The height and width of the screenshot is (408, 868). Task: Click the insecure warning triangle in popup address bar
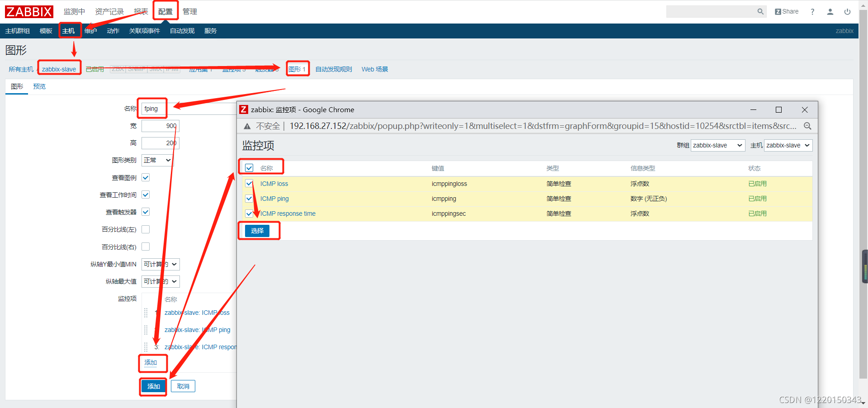(247, 126)
